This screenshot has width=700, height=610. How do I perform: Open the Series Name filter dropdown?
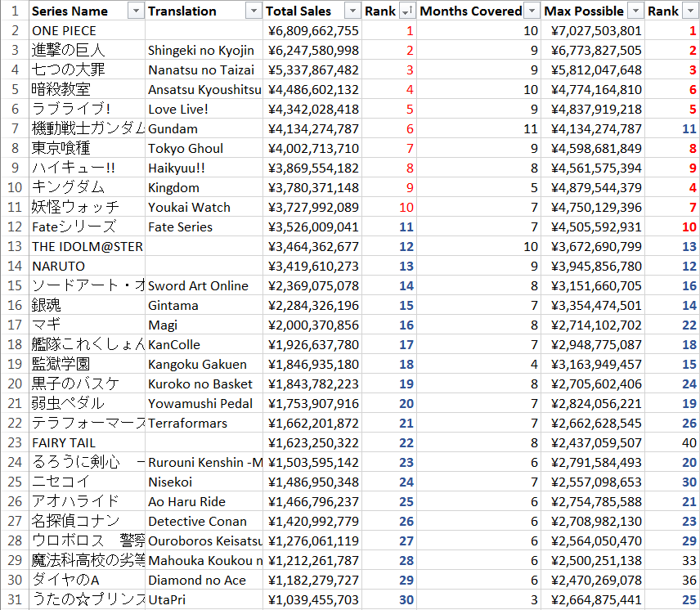136,11
